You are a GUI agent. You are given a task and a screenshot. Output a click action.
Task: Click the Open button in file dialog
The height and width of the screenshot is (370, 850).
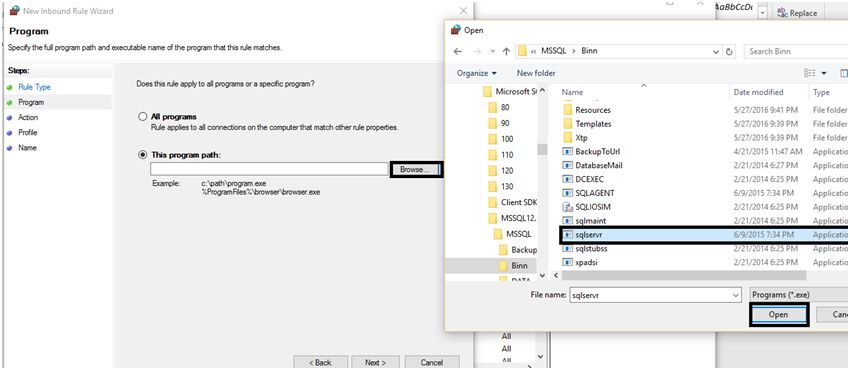click(778, 315)
